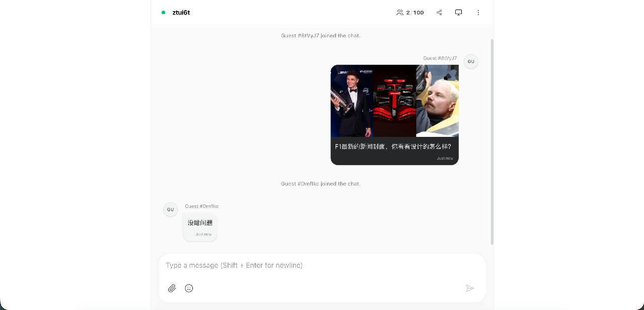This screenshot has height=310, width=644.
Task: Click the GU avatar of Guest #8tVyJ7
Action: [x=471, y=61]
